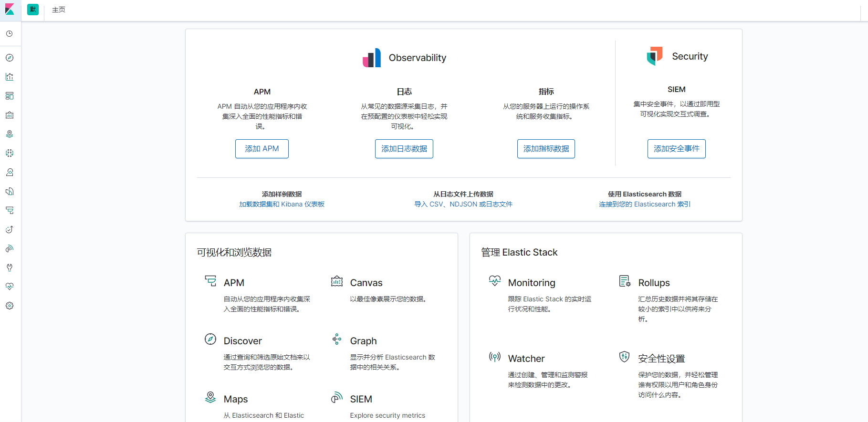Open Dashboard from the sidebar icon
868x422 pixels.
[10, 96]
